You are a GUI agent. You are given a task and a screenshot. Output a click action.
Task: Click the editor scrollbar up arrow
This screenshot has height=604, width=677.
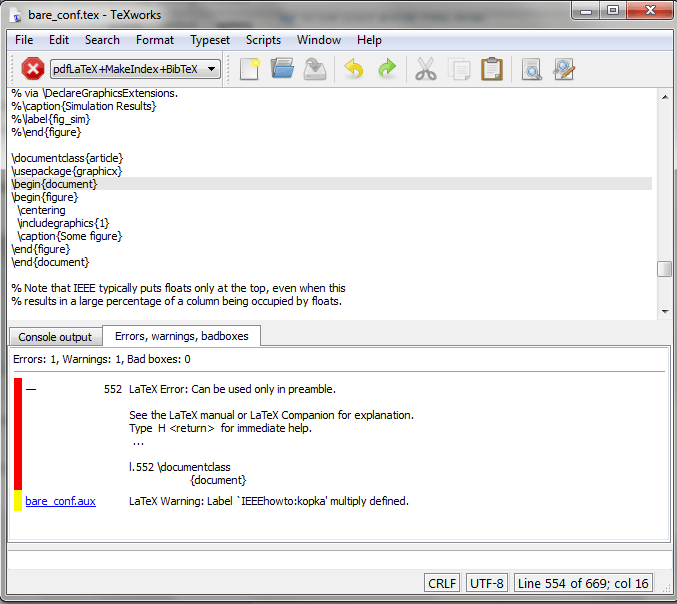665,97
